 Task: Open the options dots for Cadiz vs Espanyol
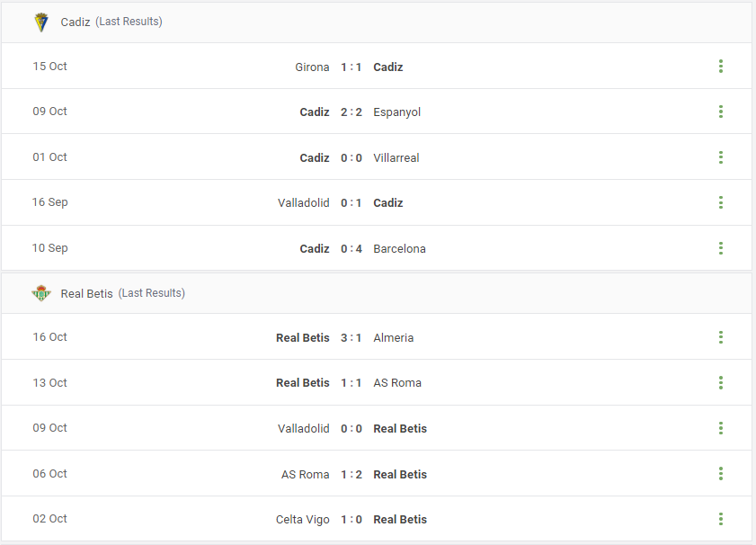pos(721,112)
